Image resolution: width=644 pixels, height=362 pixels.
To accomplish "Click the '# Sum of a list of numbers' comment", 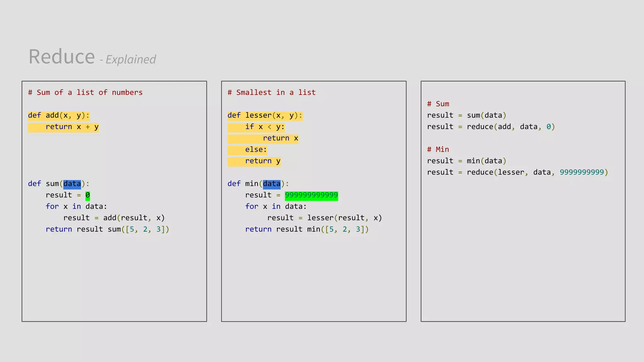I will click(x=85, y=92).
